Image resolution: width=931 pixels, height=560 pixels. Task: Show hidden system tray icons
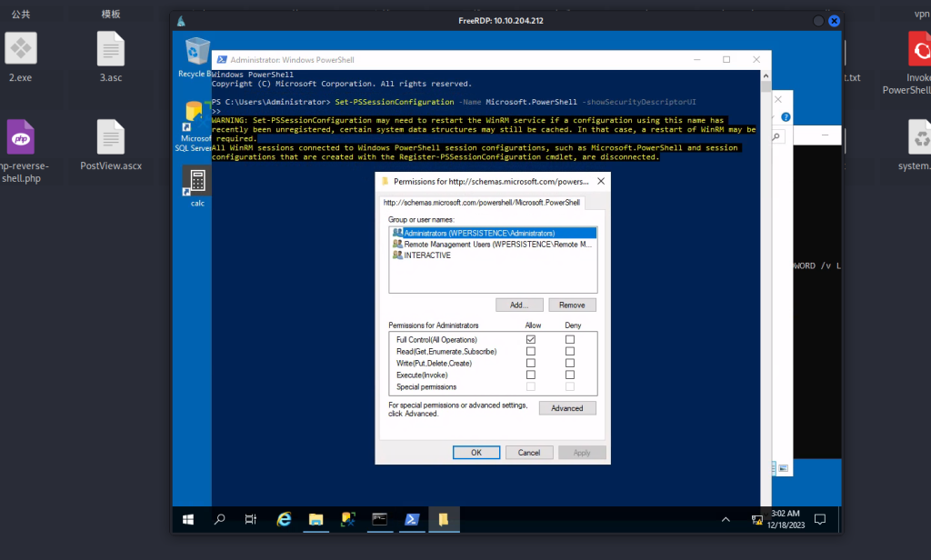click(726, 520)
